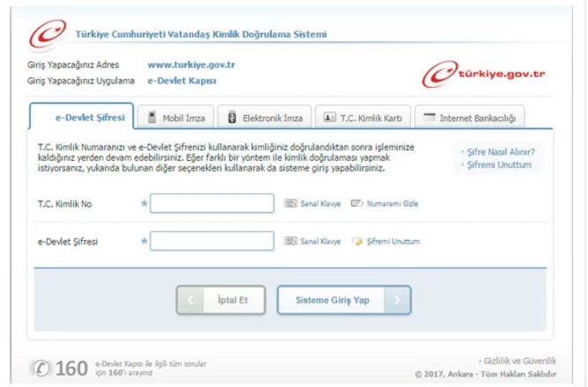
Task: Click the phone icon on Mobil İmza tab
Action: coord(152,117)
